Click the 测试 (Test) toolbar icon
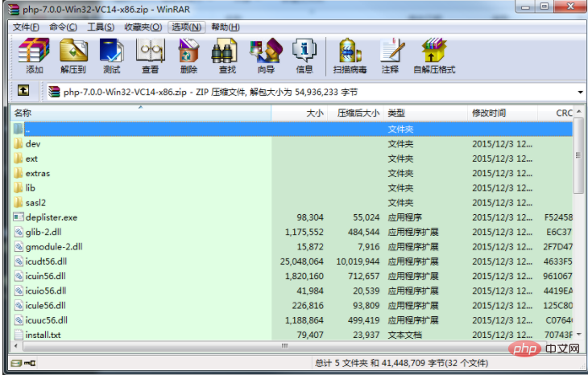 click(x=112, y=56)
